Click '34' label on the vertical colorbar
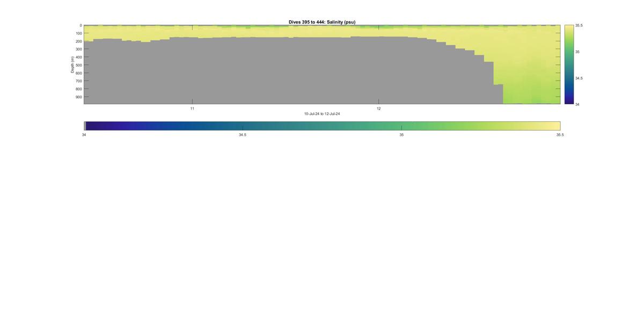 click(x=577, y=104)
